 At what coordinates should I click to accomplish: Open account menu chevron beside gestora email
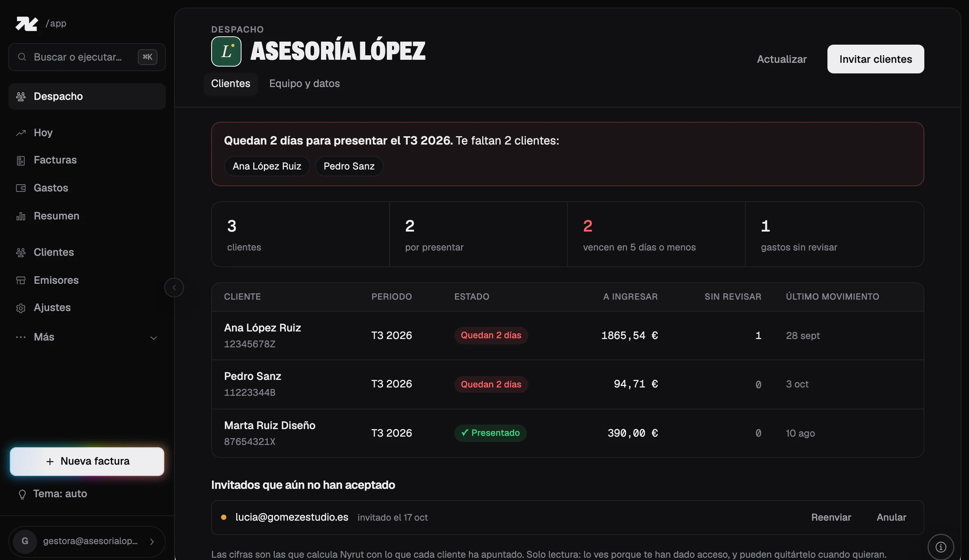point(152,541)
